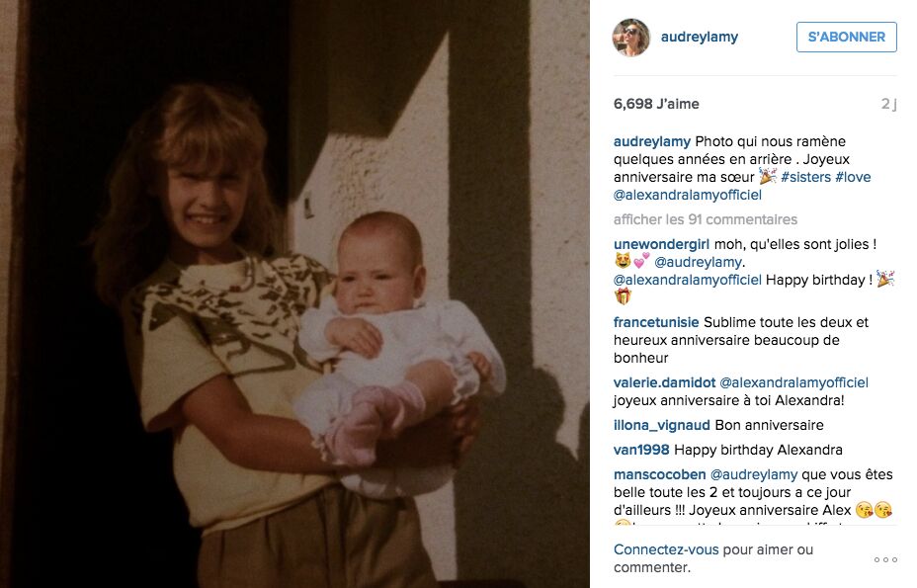Open francetunisie commenter profile
Screen dimensions: 917x588
(x=656, y=322)
